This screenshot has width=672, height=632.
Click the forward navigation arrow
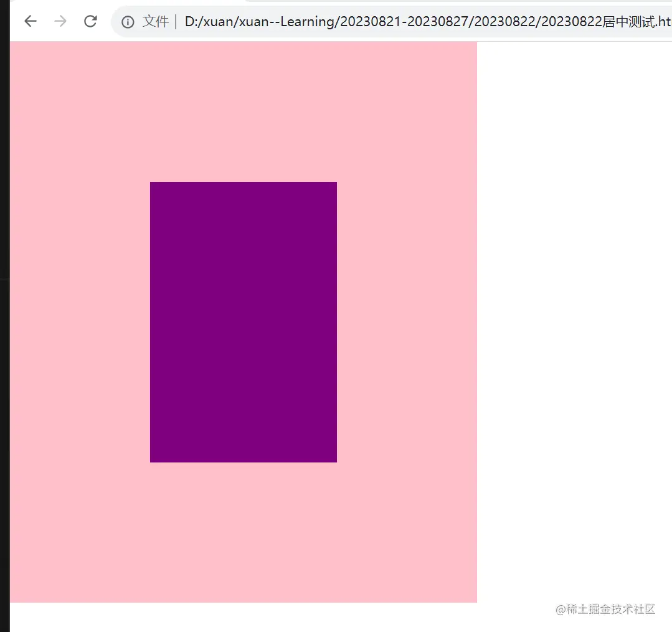(60, 21)
